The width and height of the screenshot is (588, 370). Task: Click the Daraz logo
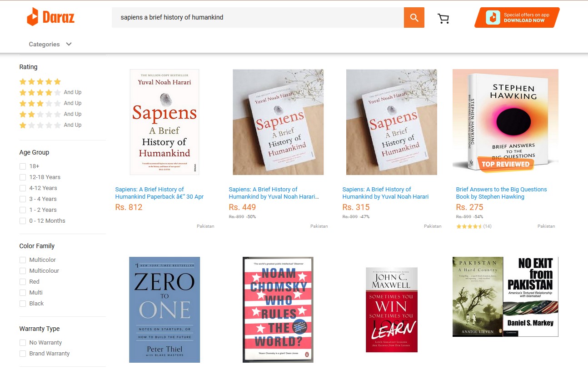pos(50,17)
